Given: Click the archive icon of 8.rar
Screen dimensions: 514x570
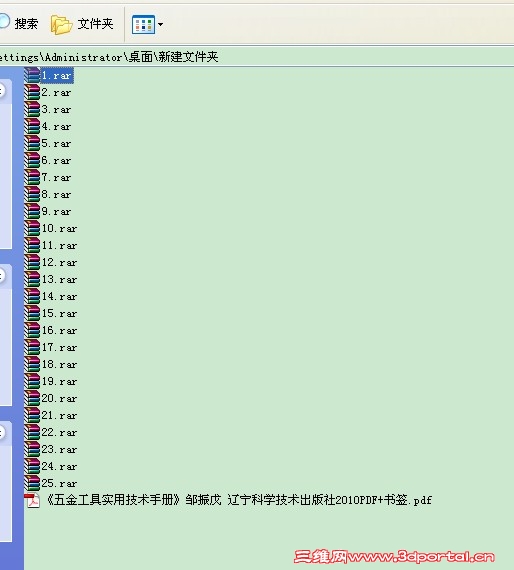Looking at the screenshot, I should (32, 194).
